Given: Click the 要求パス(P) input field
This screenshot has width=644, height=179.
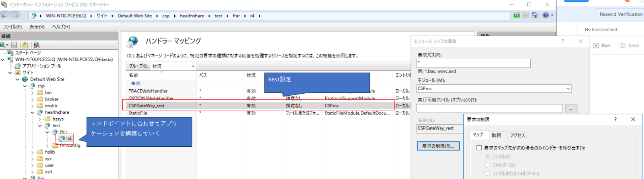Looking at the screenshot, I should click(x=473, y=63).
